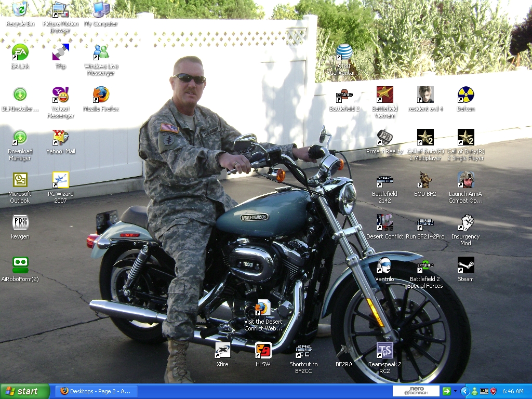Launch Yahoo! Messenger shortcut

60,95
